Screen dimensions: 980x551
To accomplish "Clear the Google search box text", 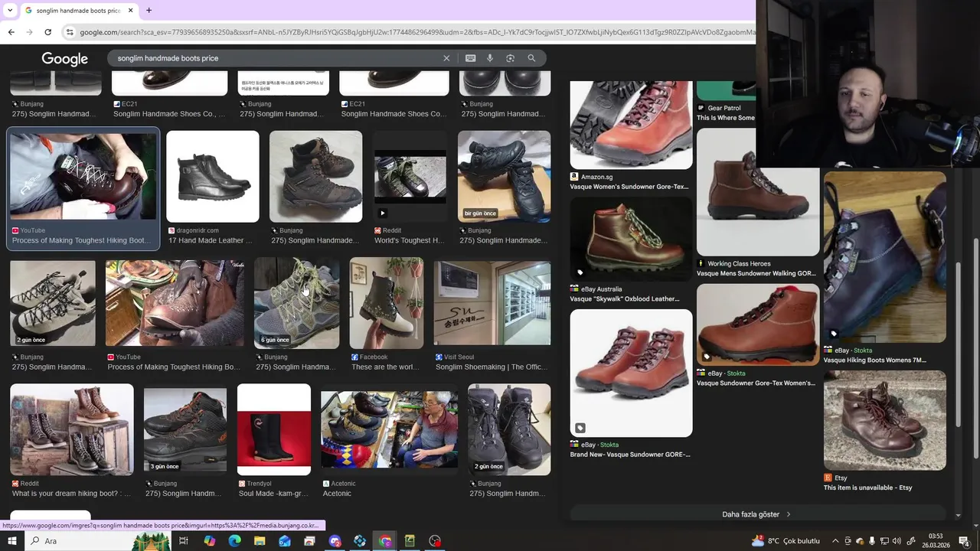I will (446, 58).
